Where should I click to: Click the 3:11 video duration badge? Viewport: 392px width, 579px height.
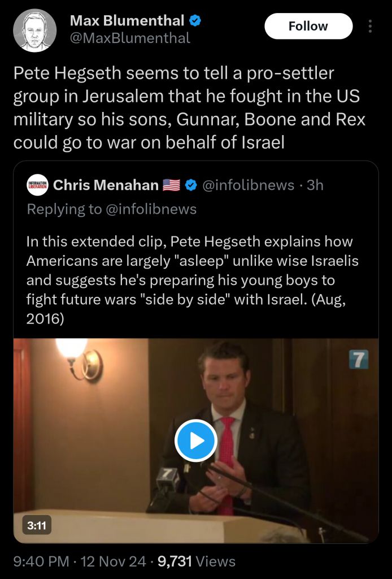point(37,525)
